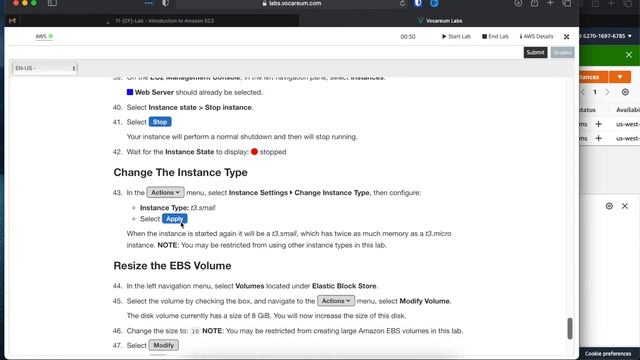Click the privacy shield icon left of address bar
The image size is (640, 360).
point(165,3)
